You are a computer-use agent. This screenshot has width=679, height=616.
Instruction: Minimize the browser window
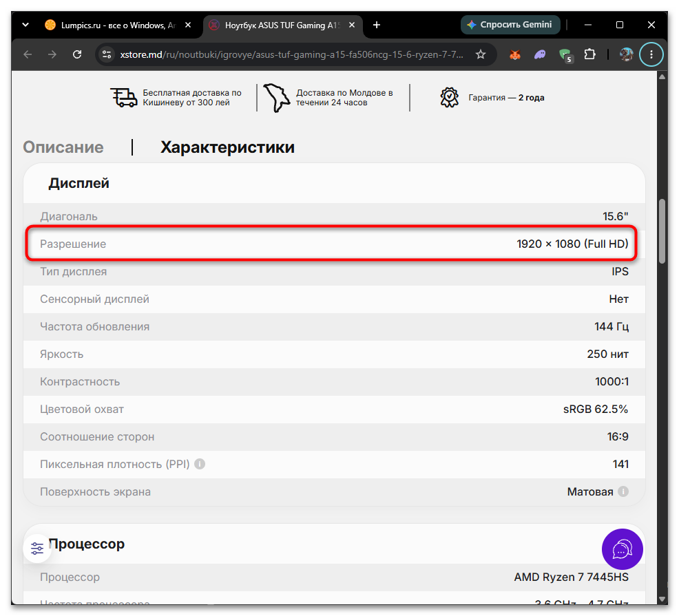(588, 25)
